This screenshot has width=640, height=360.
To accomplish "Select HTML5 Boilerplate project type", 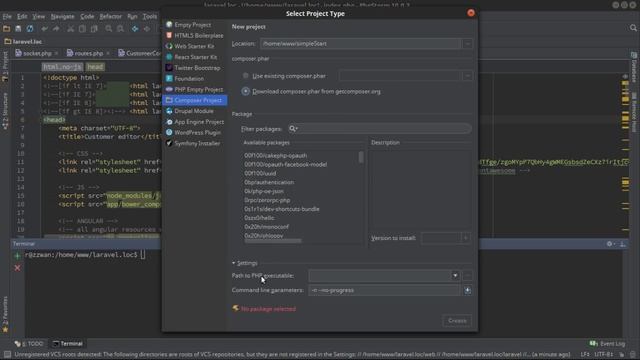I will (195, 36).
